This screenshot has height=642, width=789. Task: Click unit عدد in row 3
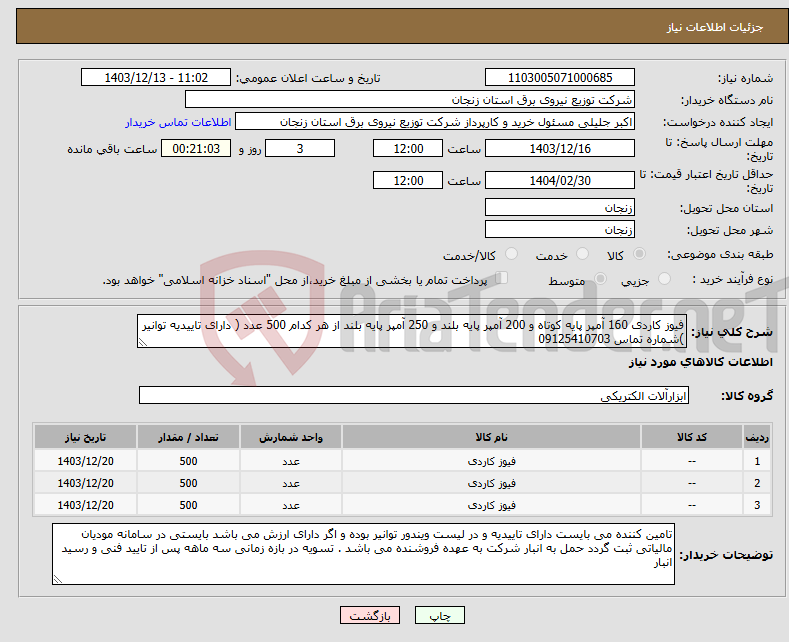(x=291, y=505)
